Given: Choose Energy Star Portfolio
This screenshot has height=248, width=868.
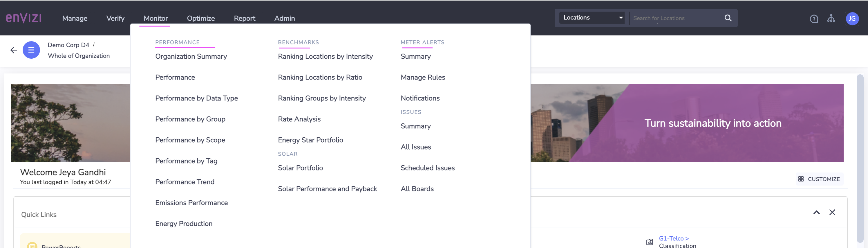Looking at the screenshot, I should coord(310,140).
